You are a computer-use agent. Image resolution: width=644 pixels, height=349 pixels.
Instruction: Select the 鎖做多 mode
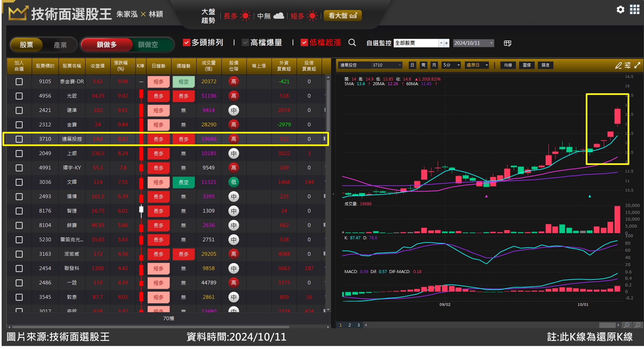pyautogui.click(x=107, y=44)
